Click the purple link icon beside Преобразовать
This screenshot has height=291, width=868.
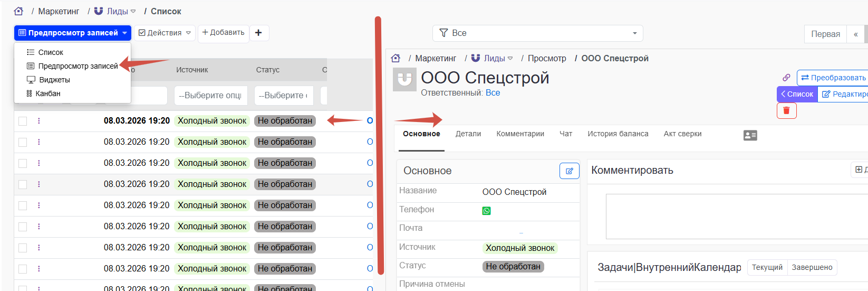click(x=786, y=78)
